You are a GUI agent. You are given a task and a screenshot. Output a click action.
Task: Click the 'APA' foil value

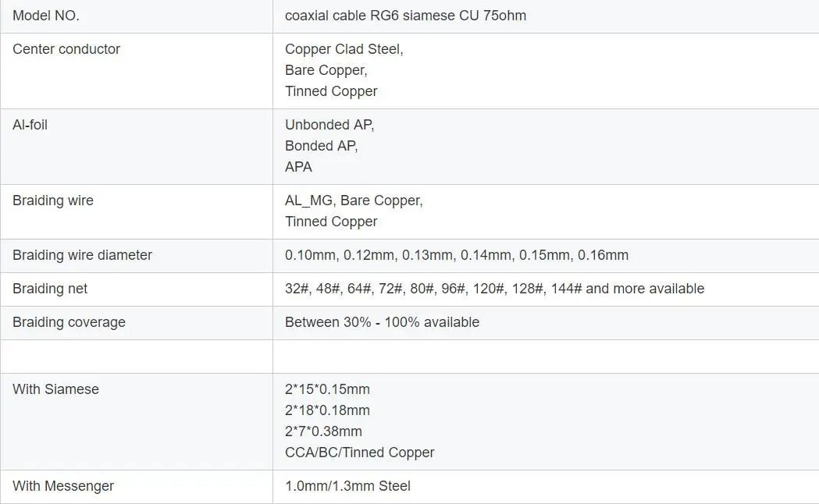(298, 167)
